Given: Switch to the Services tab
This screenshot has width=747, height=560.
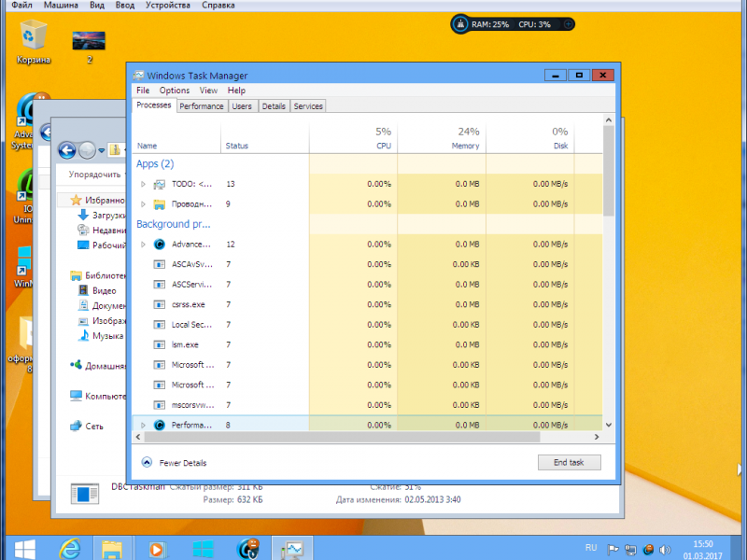Looking at the screenshot, I should pyautogui.click(x=308, y=106).
